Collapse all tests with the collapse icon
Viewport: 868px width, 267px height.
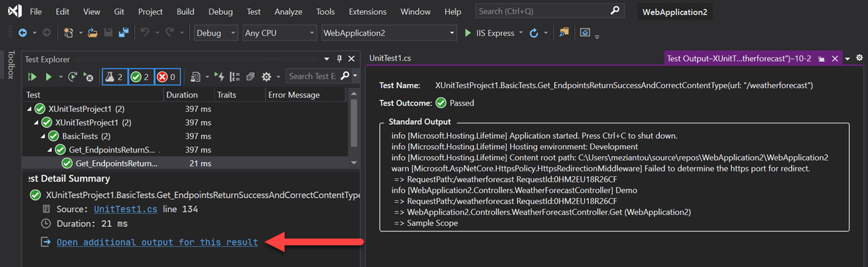coord(251,77)
